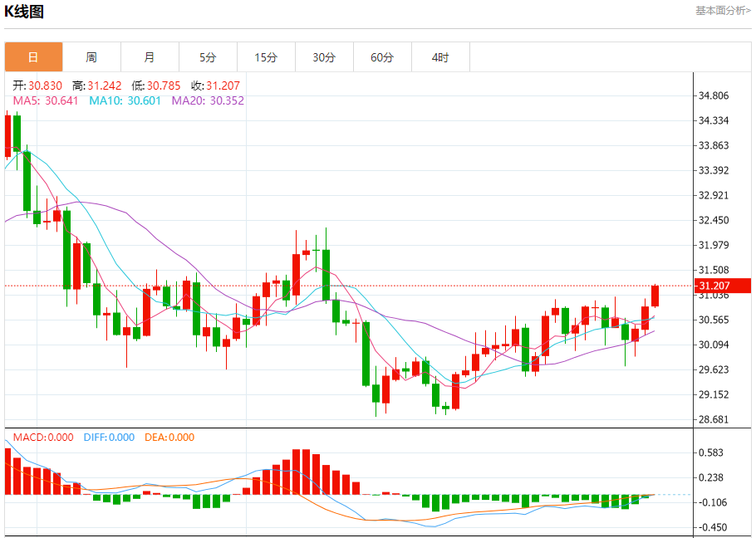This screenshot has width=756, height=538.
Task: Click the latest red candlestick at 31.207
Action: 655,296
